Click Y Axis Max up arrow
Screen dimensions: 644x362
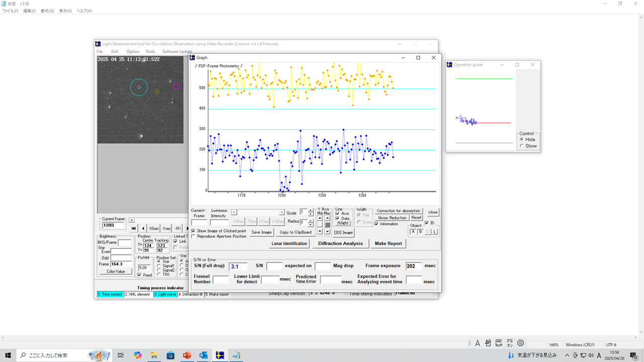pos(328,218)
